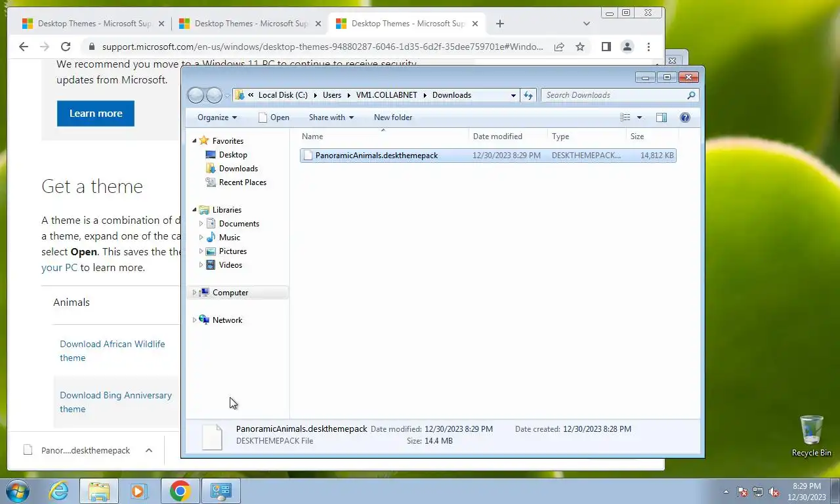This screenshot has height=504, width=840.
Task: Open download options arrow for deskthemepack
Action: [149, 450]
